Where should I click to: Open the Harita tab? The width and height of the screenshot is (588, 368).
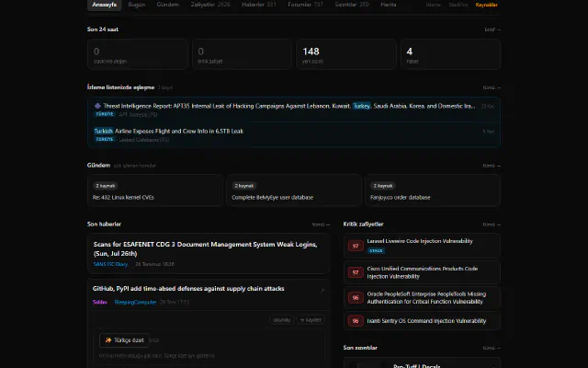(388, 5)
